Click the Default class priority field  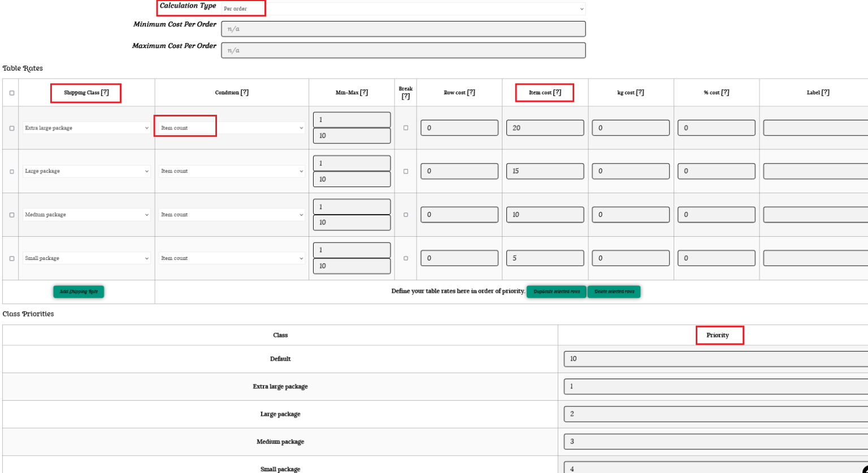[715, 359]
